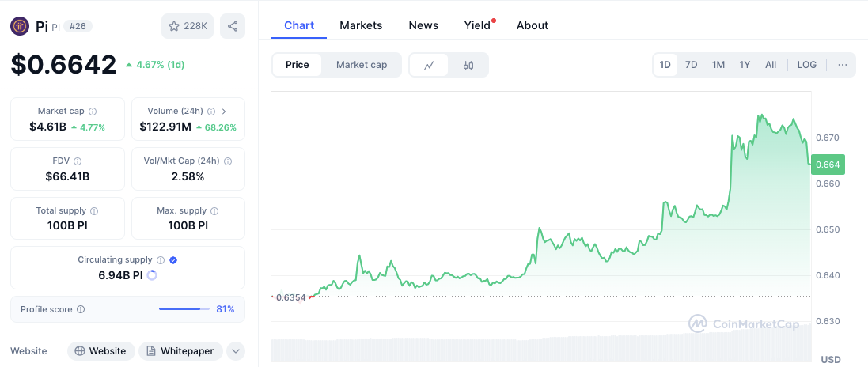Click the FDV info icon
This screenshot has width=868, height=367.
click(78, 161)
